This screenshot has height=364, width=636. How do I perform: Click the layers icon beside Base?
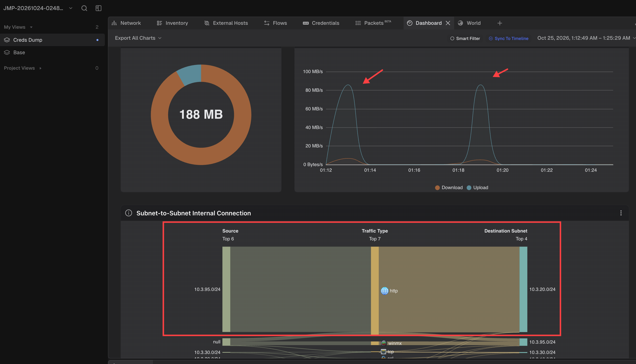(x=7, y=52)
